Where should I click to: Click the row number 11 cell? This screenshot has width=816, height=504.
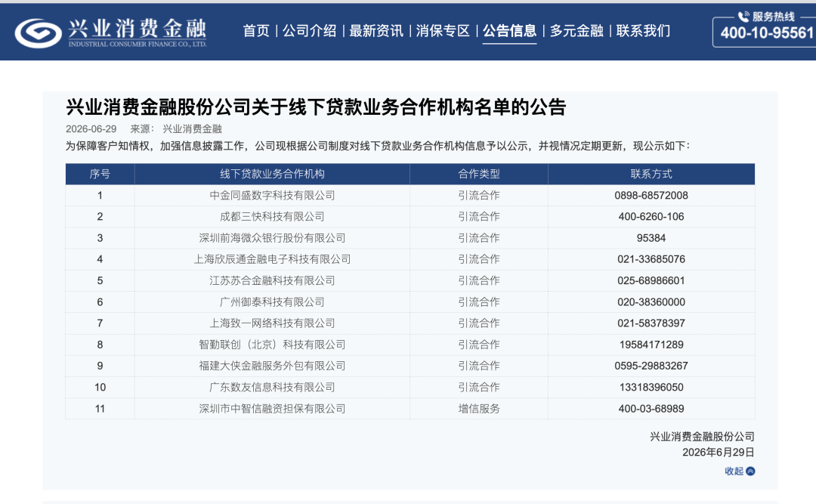pyautogui.click(x=100, y=409)
